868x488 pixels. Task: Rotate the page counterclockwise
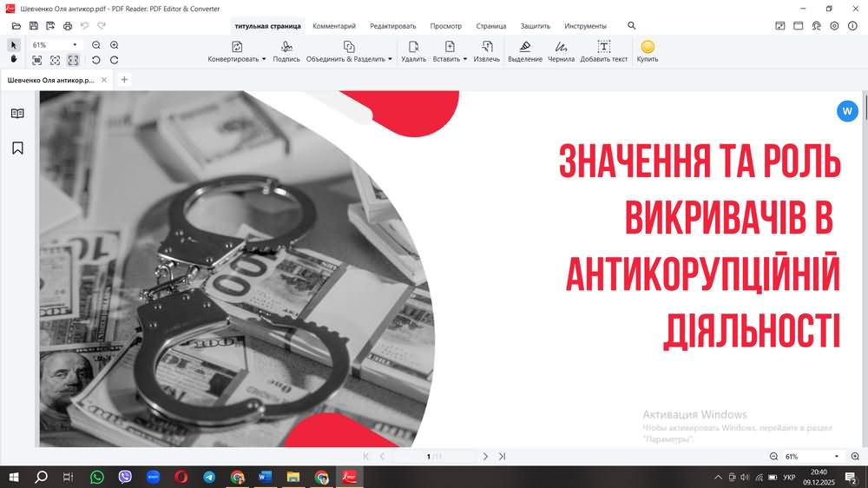tap(95, 60)
